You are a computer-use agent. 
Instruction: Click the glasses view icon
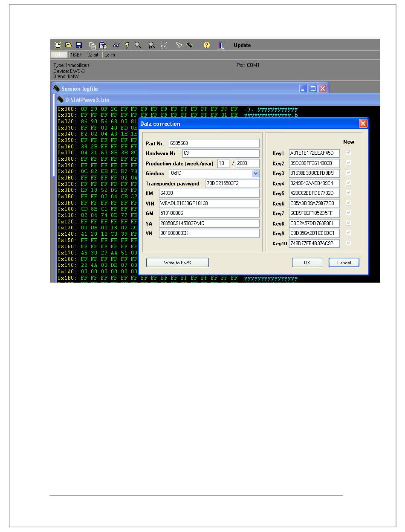[x=117, y=45]
